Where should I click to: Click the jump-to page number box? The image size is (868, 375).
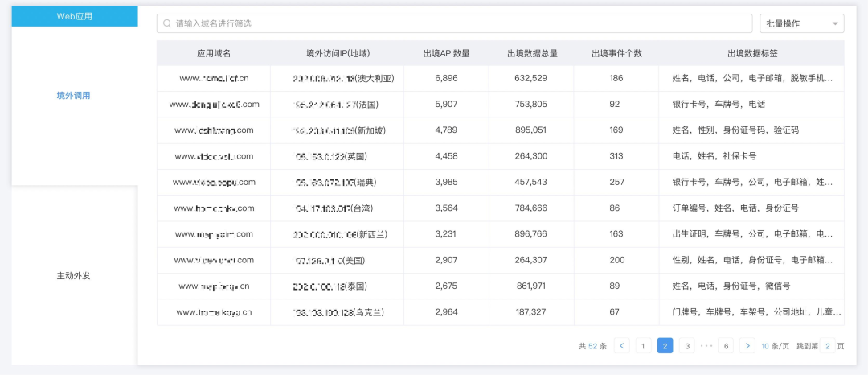tap(828, 346)
